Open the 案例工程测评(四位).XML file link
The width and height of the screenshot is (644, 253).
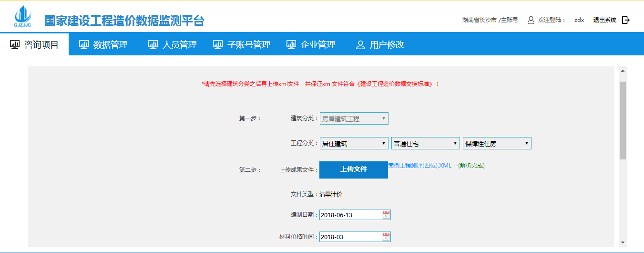[419, 166]
